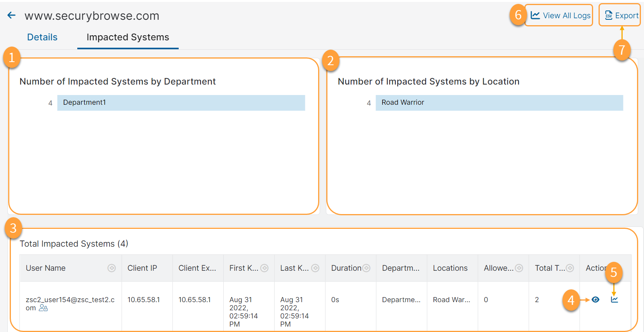The height and width of the screenshot is (332, 644).
Task: Click the Locations column header
Action: coord(453,268)
